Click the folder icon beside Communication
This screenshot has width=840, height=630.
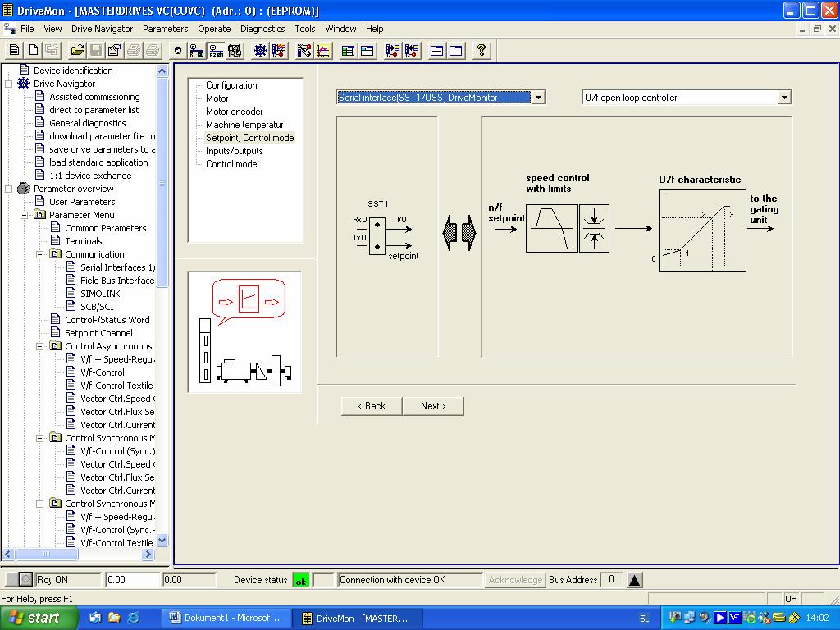click(x=55, y=254)
